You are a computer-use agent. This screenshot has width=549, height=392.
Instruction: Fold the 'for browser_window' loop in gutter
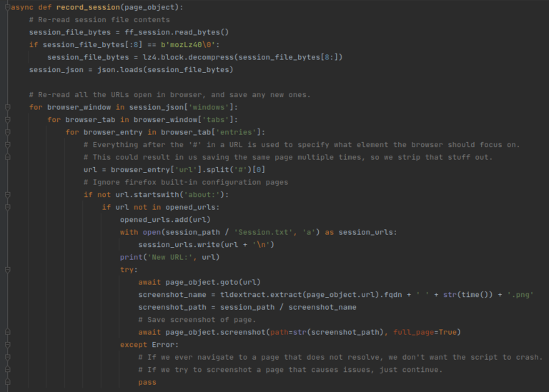(x=7, y=107)
